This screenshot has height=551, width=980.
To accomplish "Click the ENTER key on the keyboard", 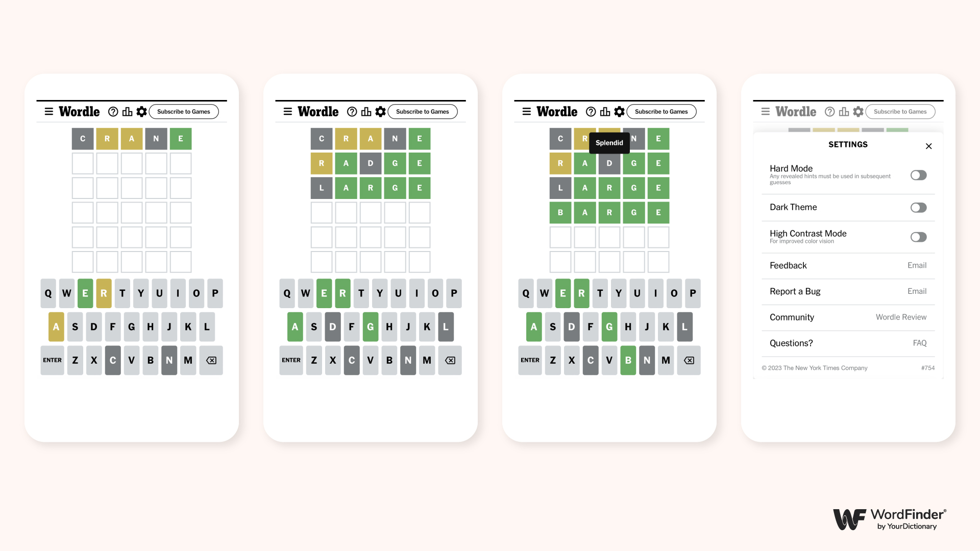I will tap(53, 360).
